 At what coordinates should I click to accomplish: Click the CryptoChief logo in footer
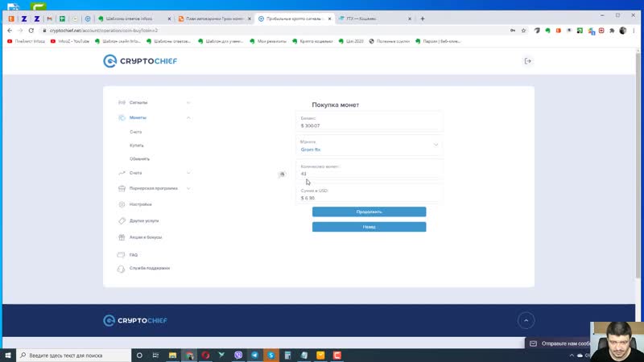click(x=135, y=320)
